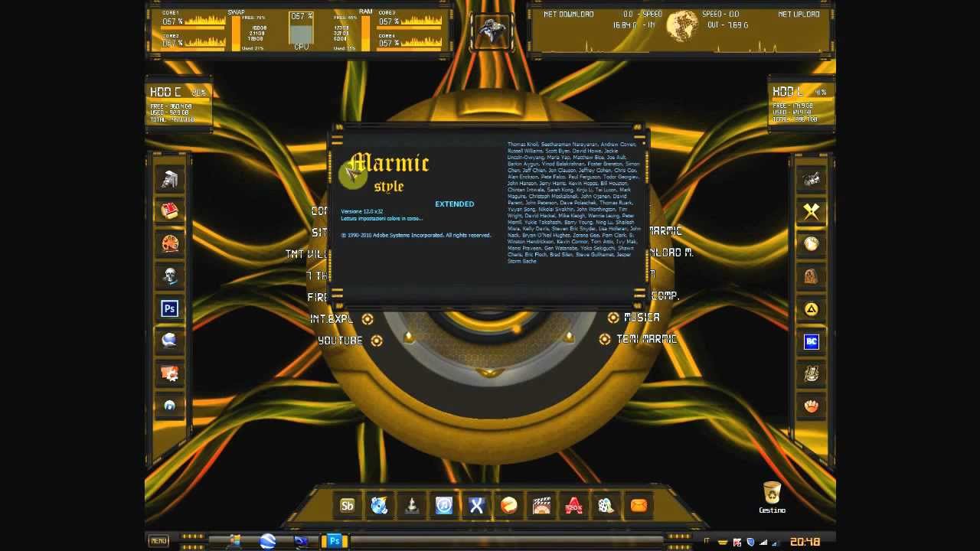Viewport: 980px width, 551px height.
Task: Click Google Earth globe in taskbar
Action: coord(267,541)
